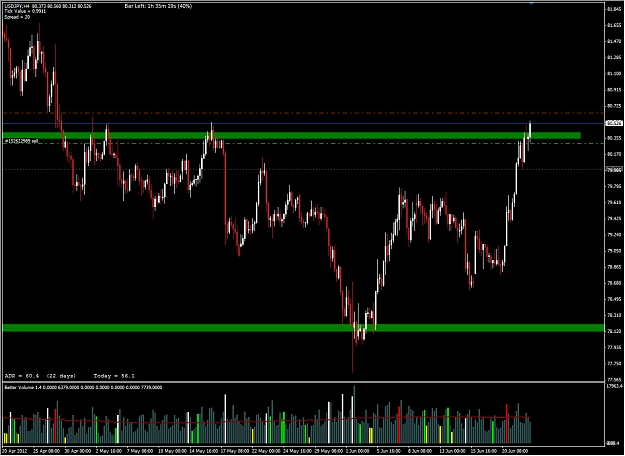
Task: Click the 5 Jun 16:00 time label
Action: pyautogui.click(x=389, y=451)
